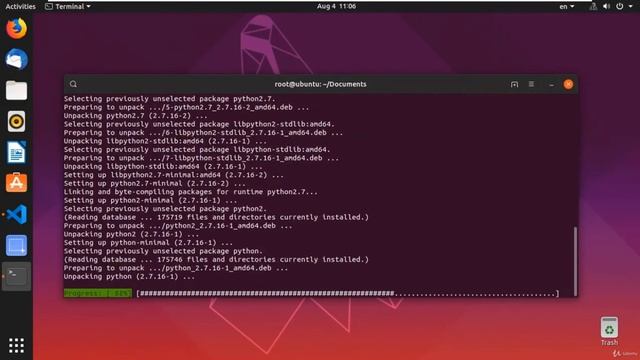Launch the Screenshot tool in dock

click(x=16, y=245)
